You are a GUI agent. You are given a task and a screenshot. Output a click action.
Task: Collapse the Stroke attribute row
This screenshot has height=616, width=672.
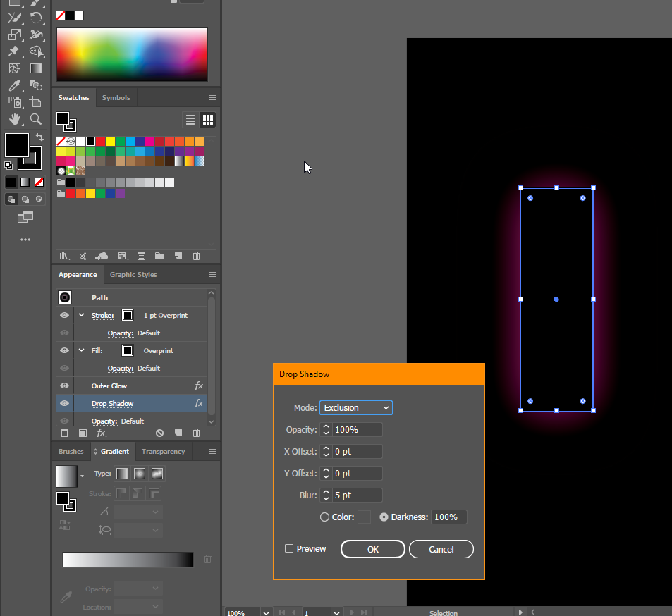81,316
